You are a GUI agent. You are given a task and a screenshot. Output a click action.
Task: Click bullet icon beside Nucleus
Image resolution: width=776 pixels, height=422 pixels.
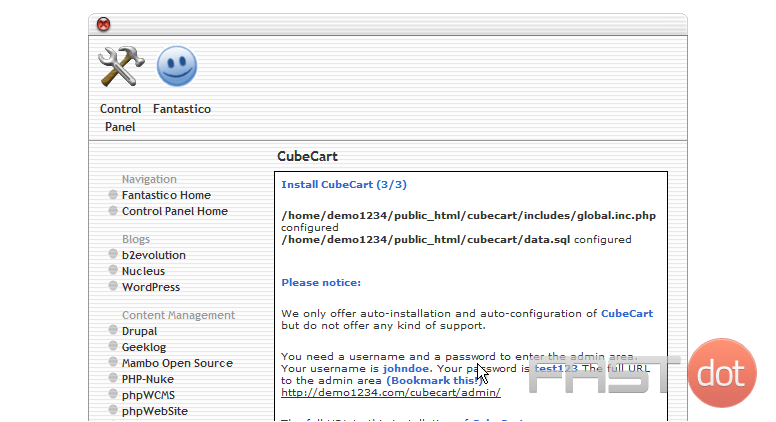[x=113, y=270]
